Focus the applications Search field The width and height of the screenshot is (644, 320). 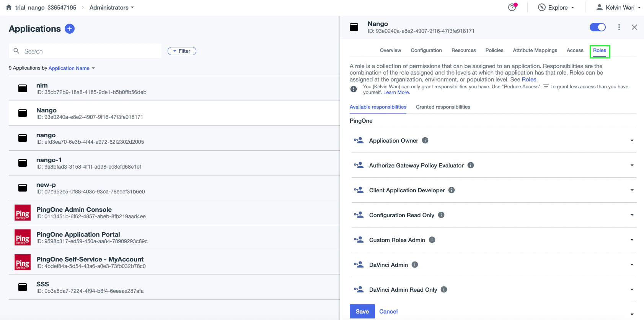pos(85,51)
